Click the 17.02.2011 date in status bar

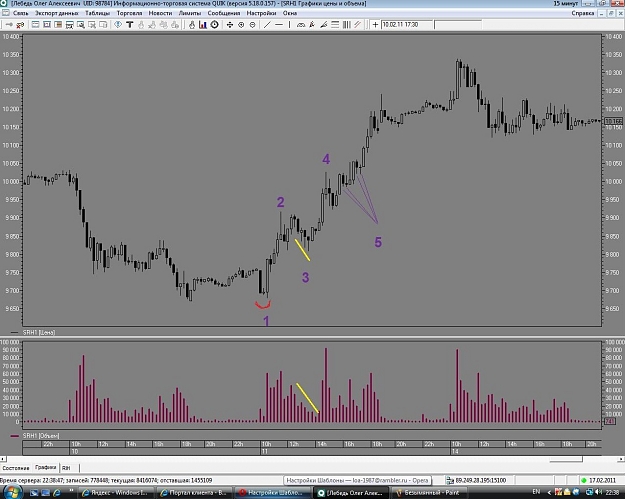tap(604, 480)
